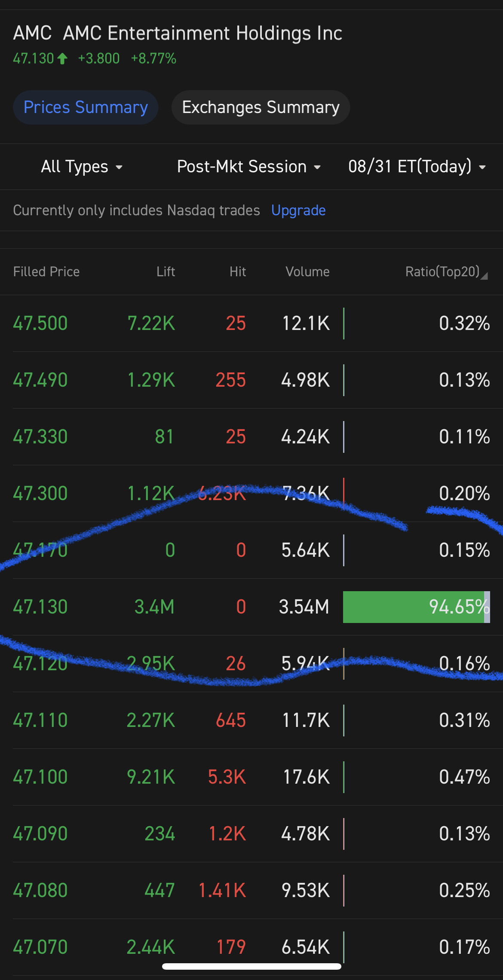Sort by Ratio(Top20) column header

point(446,272)
